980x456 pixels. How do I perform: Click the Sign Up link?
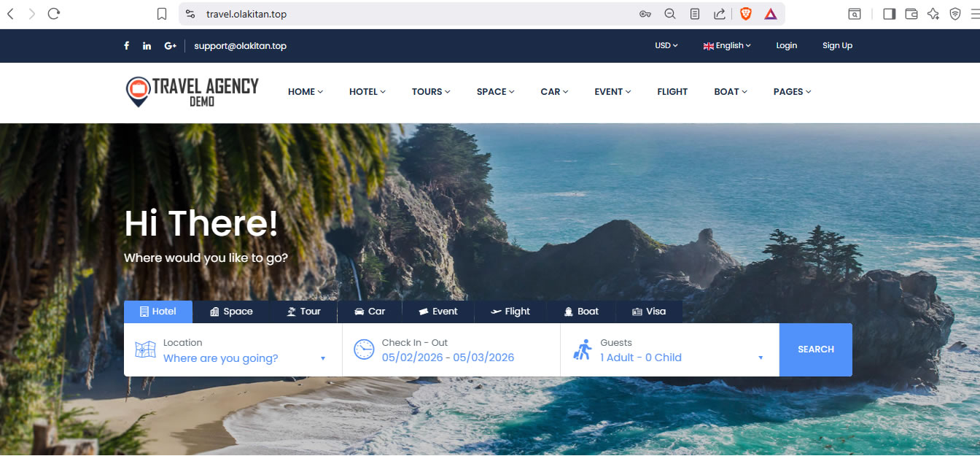click(837, 45)
